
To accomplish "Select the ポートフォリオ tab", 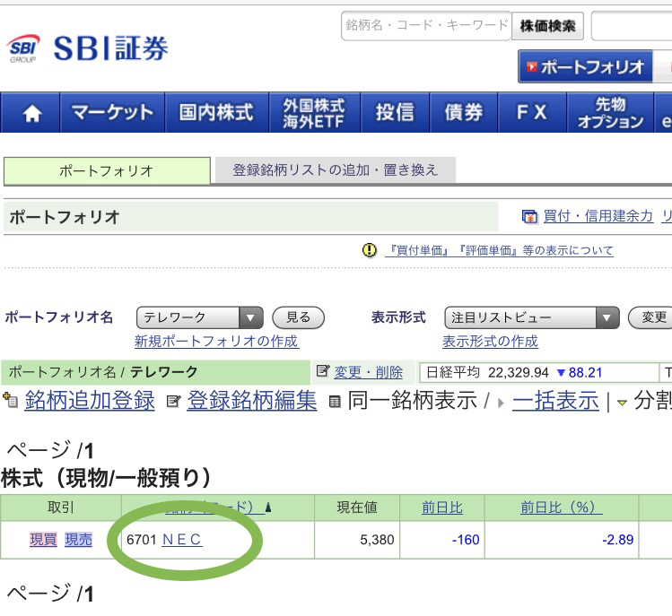I will coord(107,171).
